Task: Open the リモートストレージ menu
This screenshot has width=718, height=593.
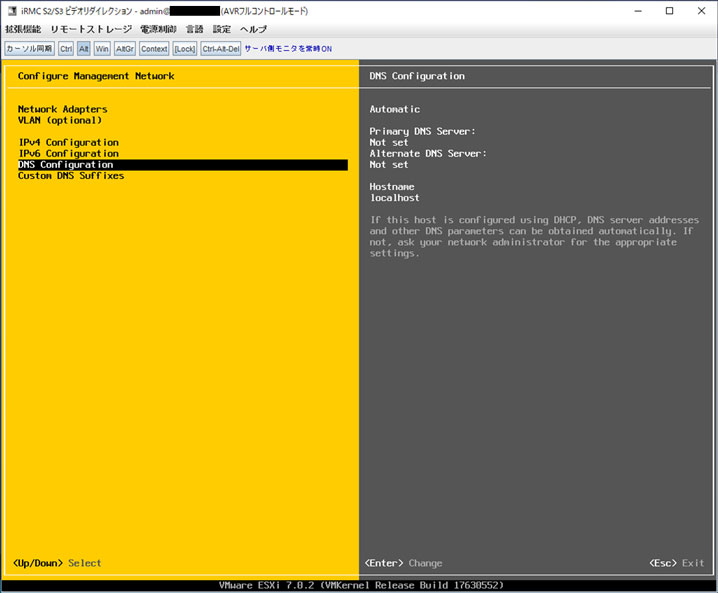Action: pos(91,29)
